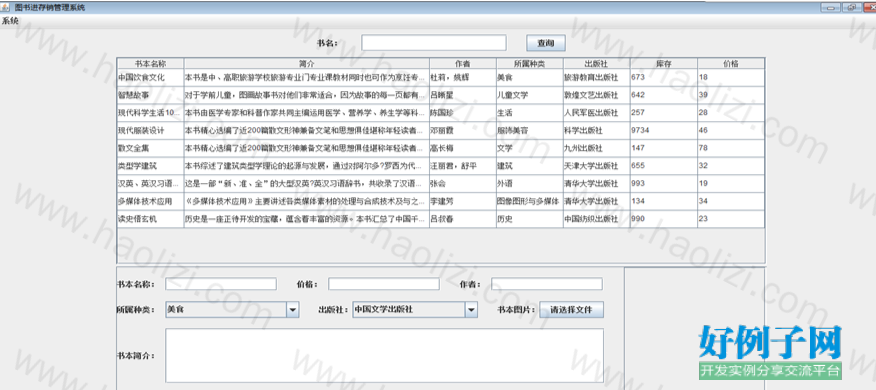Click category cell 儿童文学

pos(530,96)
